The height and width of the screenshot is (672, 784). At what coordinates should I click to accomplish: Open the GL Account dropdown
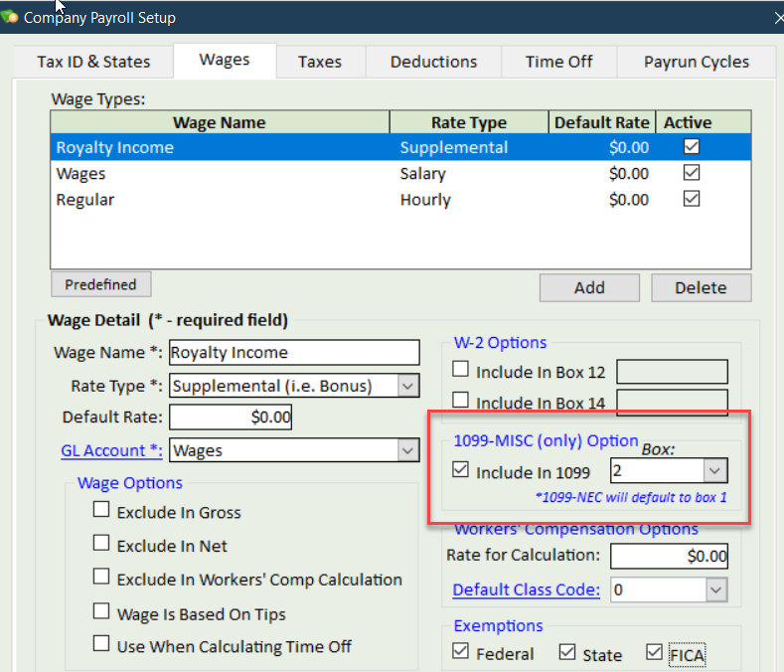pos(408,451)
